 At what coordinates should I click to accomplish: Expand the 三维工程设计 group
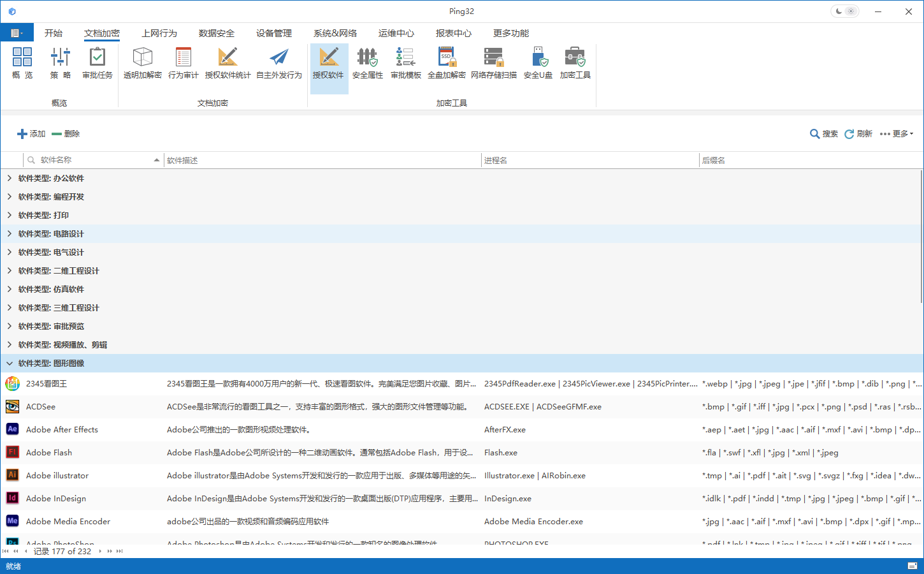(x=10, y=307)
